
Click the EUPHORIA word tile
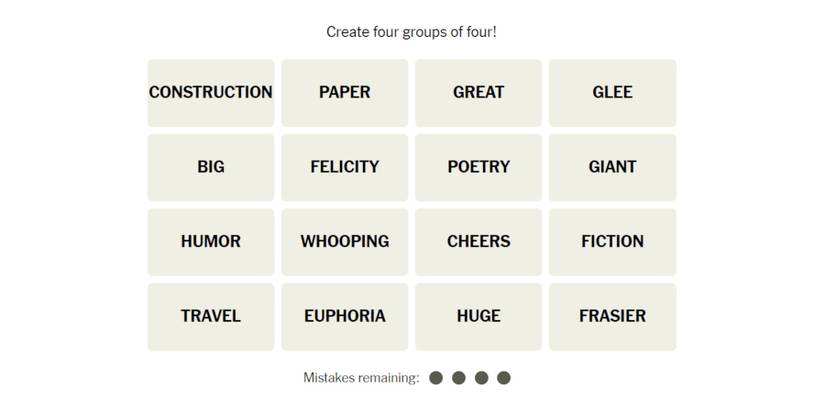pyautogui.click(x=345, y=316)
